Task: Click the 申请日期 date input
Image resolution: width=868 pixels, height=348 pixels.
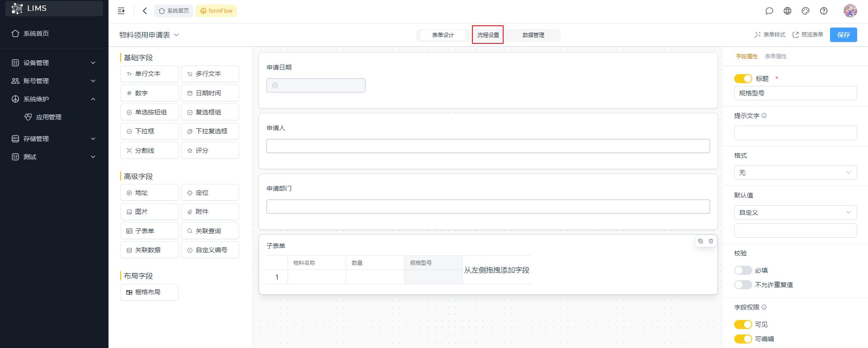Action: coord(316,85)
